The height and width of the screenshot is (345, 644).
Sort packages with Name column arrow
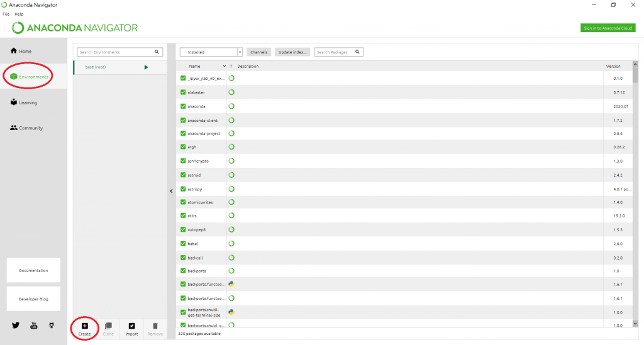click(225, 66)
